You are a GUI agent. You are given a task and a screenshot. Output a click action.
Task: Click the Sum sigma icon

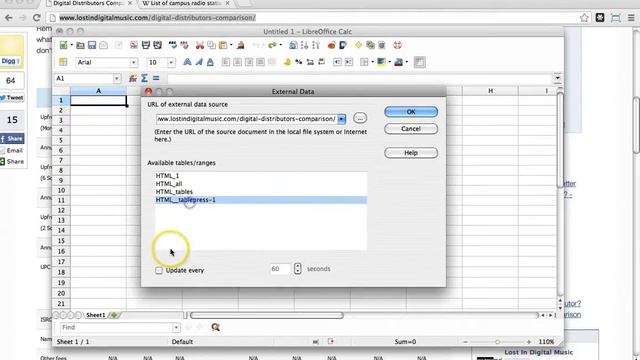click(144, 78)
